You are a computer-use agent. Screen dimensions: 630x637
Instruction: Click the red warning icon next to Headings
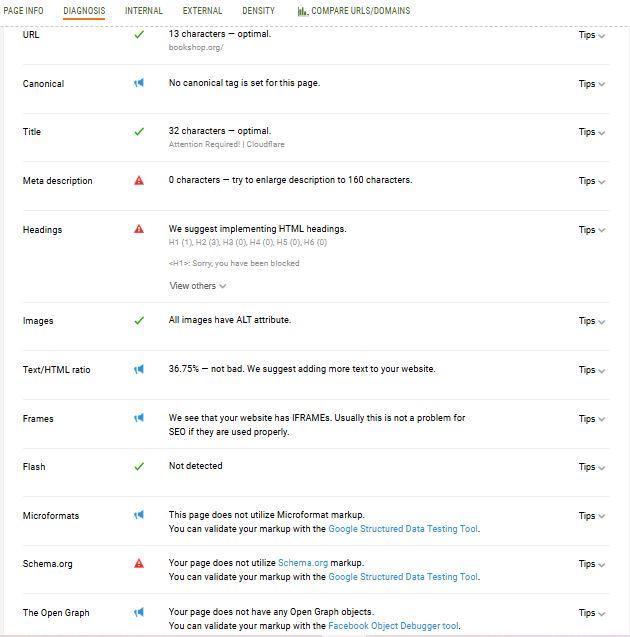[139, 229]
